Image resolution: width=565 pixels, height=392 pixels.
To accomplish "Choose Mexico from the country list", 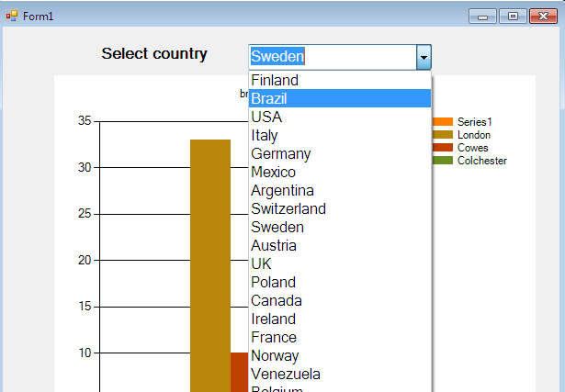I will tap(274, 173).
